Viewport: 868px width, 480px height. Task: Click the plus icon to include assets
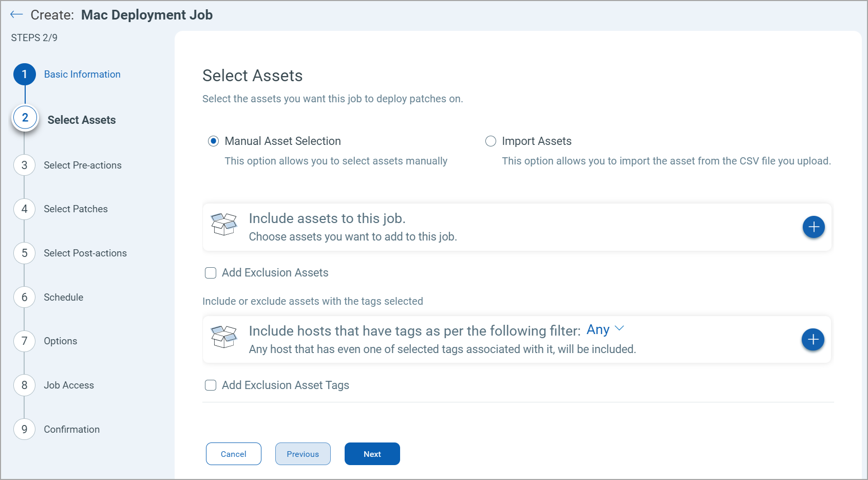point(813,227)
